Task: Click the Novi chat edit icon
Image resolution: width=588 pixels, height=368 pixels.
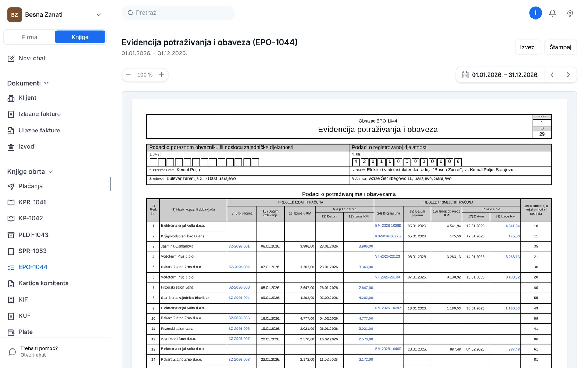Action: point(11,59)
